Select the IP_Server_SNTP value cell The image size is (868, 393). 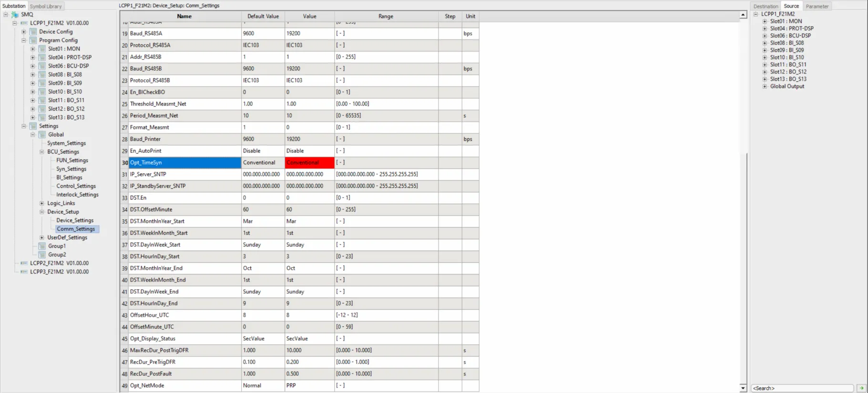(309, 174)
